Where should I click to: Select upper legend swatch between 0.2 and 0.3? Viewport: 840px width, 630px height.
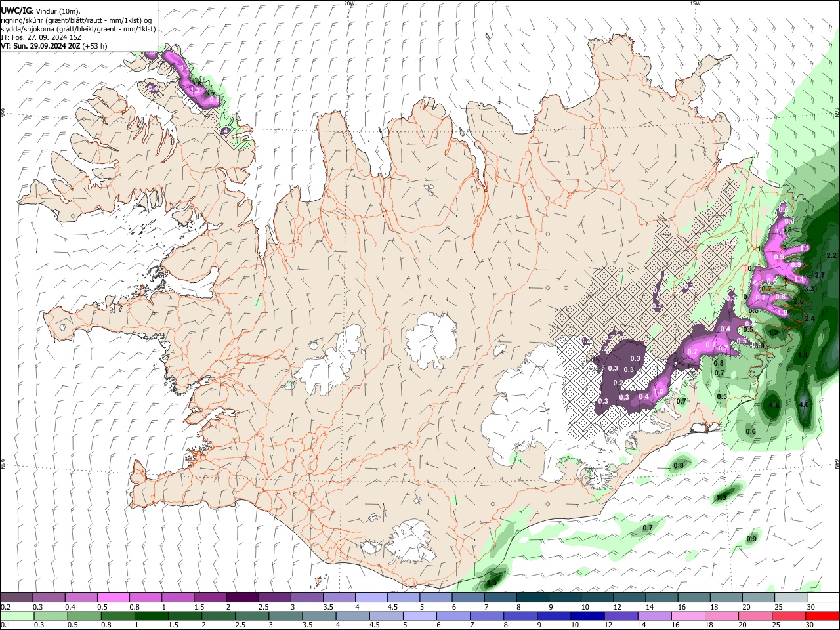(16, 597)
